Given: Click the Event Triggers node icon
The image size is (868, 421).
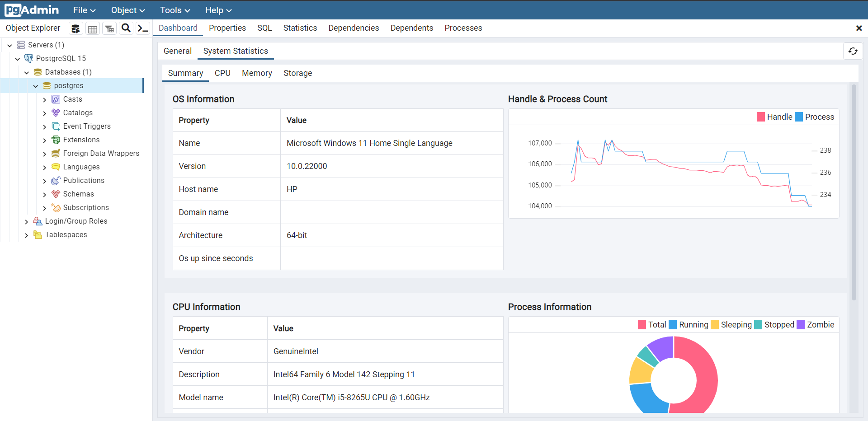Looking at the screenshot, I should [56, 126].
